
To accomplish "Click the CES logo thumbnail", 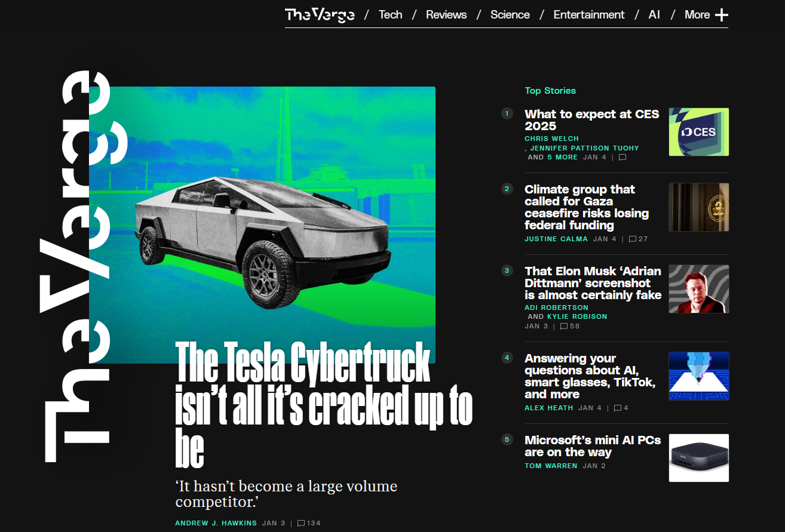I will tap(699, 132).
